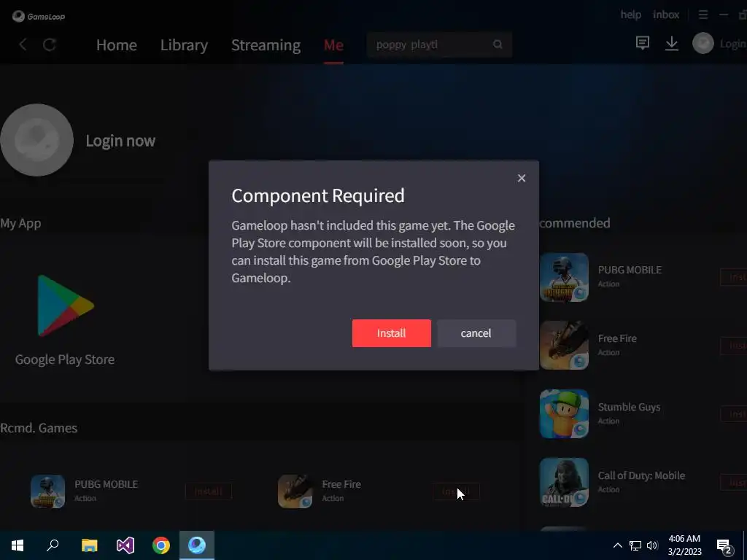Click the Google Play Store label
The image size is (747, 560).
pyautogui.click(x=65, y=359)
